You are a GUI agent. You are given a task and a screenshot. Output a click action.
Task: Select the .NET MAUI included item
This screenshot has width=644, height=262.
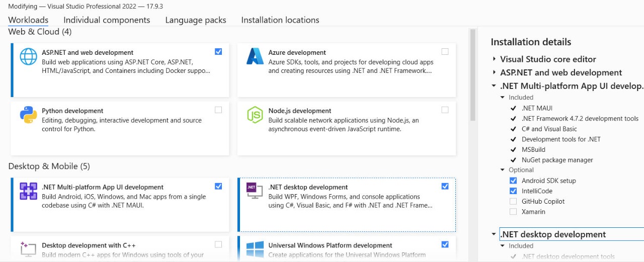point(537,108)
